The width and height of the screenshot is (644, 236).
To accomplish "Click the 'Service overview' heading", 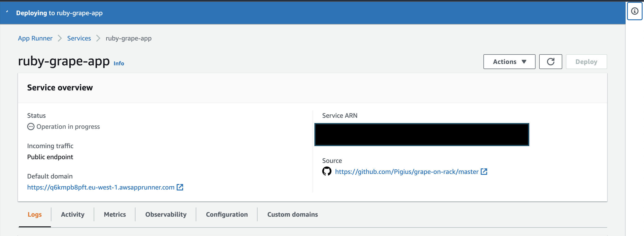I will (x=60, y=88).
